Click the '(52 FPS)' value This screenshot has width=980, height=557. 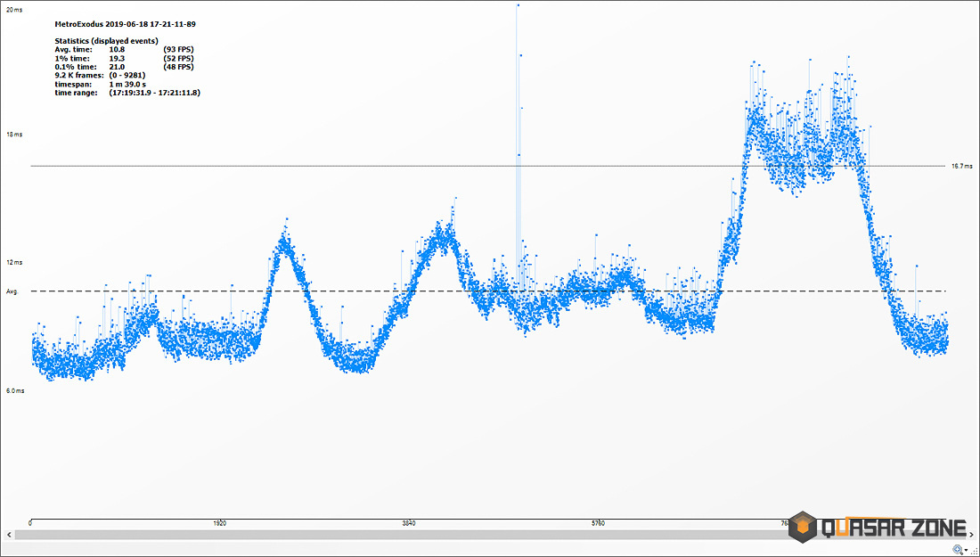point(178,58)
